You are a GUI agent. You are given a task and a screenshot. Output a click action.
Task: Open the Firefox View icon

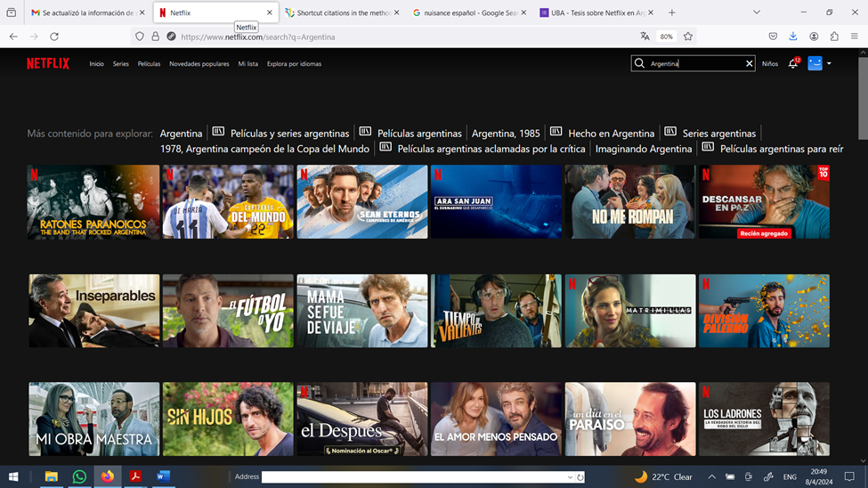pos(11,12)
